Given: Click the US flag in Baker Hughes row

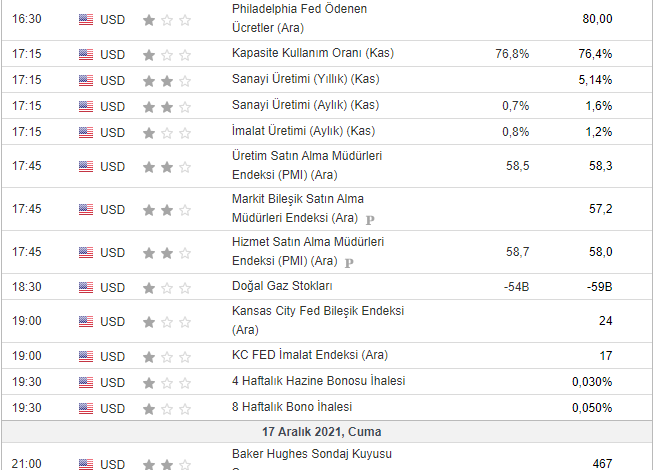Looking at the screenshot, I should pos(85,463).
